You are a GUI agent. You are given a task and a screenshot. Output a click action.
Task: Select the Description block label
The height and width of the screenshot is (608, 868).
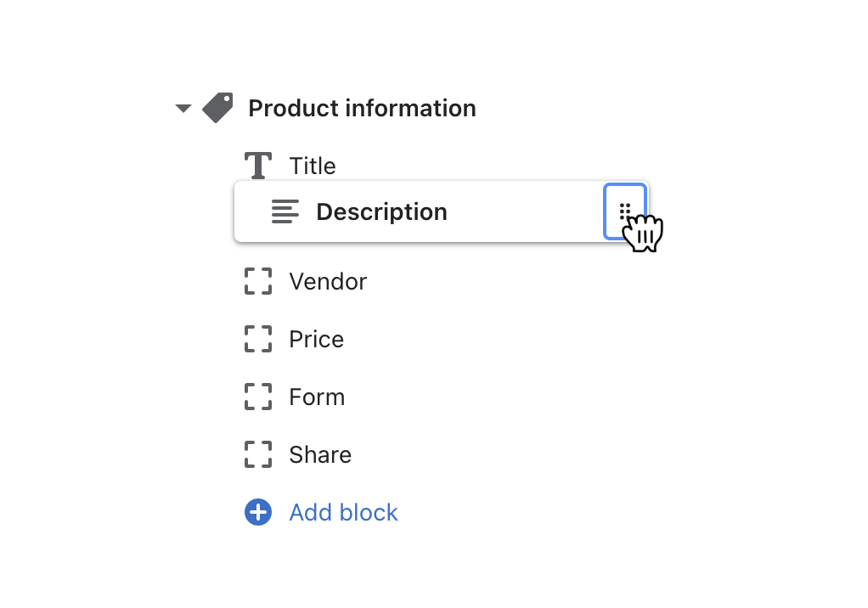click(381, 211)
